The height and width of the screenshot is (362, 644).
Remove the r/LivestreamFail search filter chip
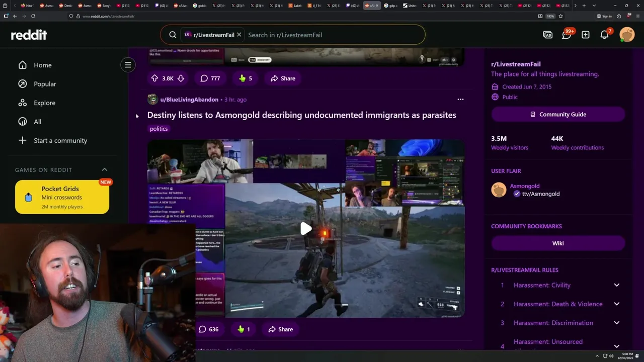(x=239, y=35)
